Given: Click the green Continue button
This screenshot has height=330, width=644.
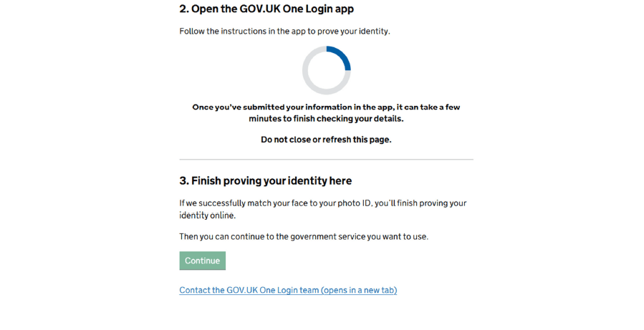Looking at the screenshot, I should (202, 261).
